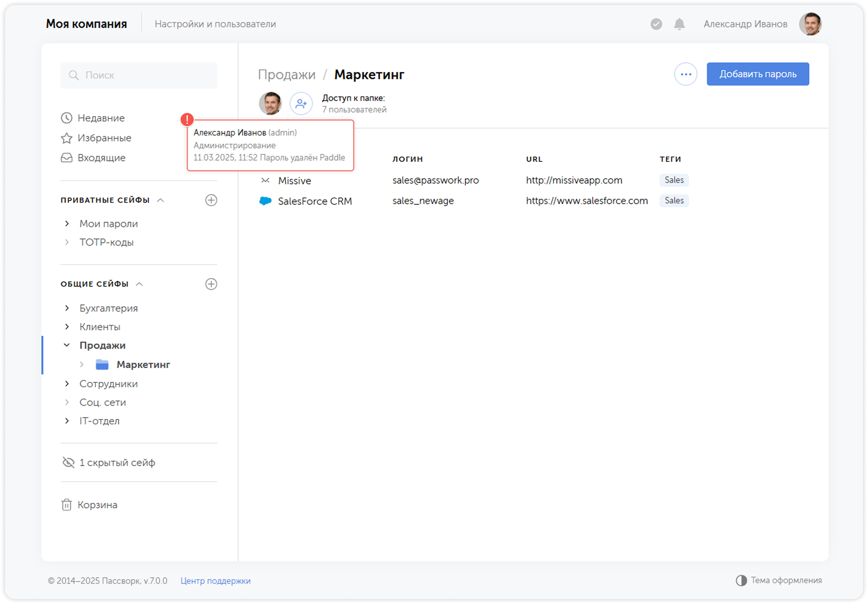The image size is (868, 604).
Task: Show the 1 скрытый сейф hidden vault
Action: pyautogui.click(x=109, y=463)
